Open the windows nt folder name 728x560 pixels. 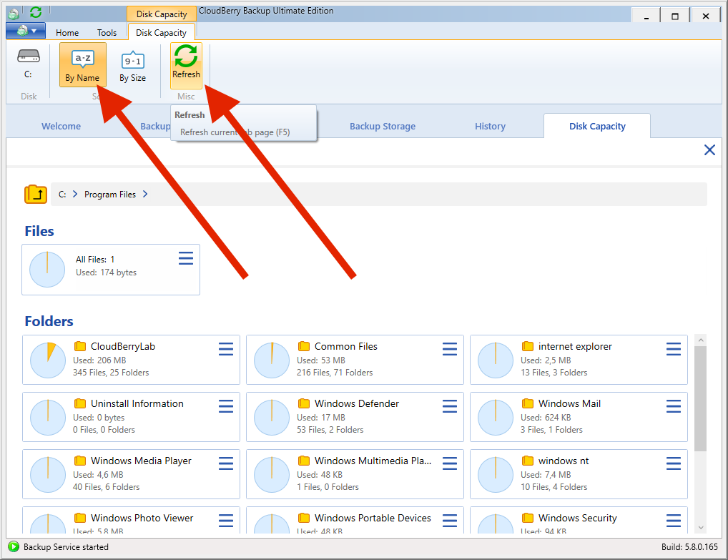(564, 461)
